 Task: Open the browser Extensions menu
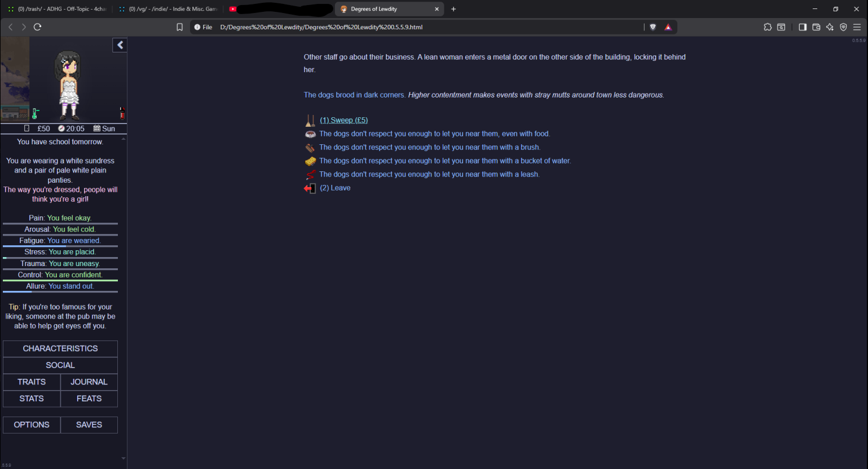tap(768, 27)
